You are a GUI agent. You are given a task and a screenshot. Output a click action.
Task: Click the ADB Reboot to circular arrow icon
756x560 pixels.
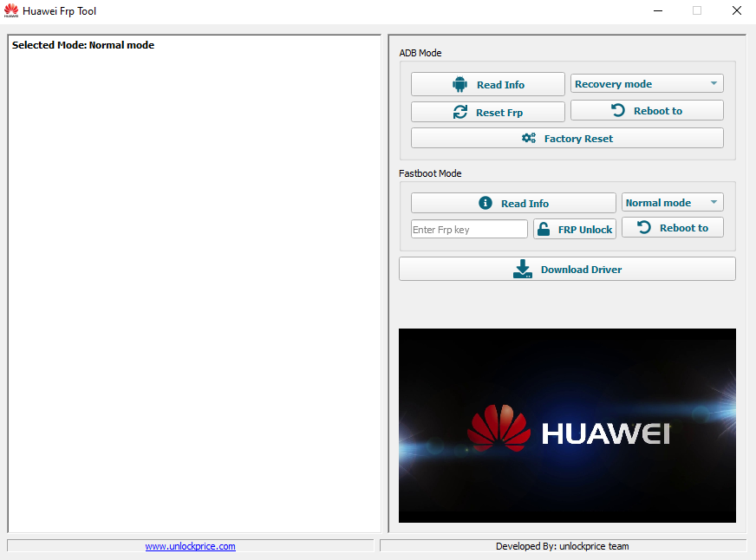(x=617, y=110)
